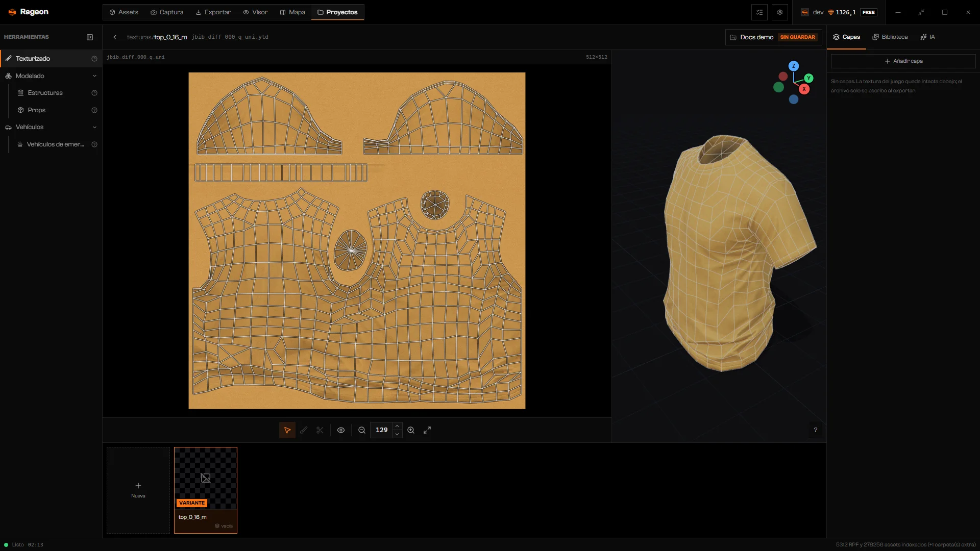
Task: Toggle wireframe visibility eye icon
Action: [x=341, y=430]
